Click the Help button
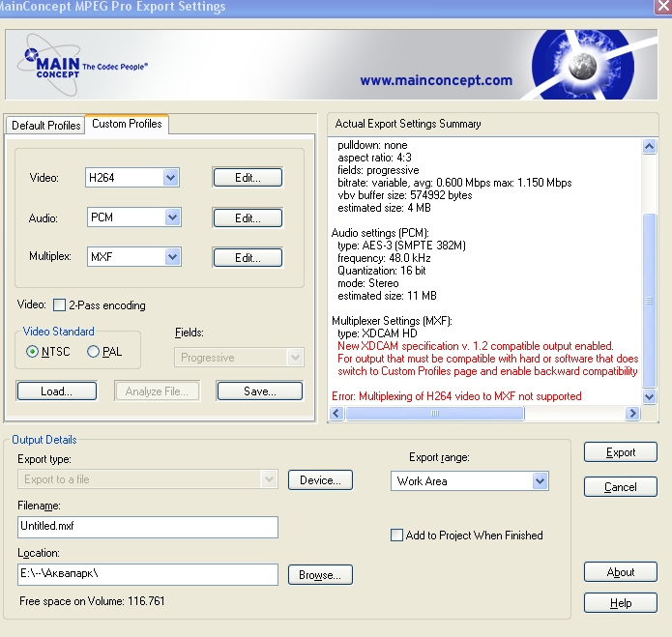Screen dimensions: 672x637 (621, 603)
